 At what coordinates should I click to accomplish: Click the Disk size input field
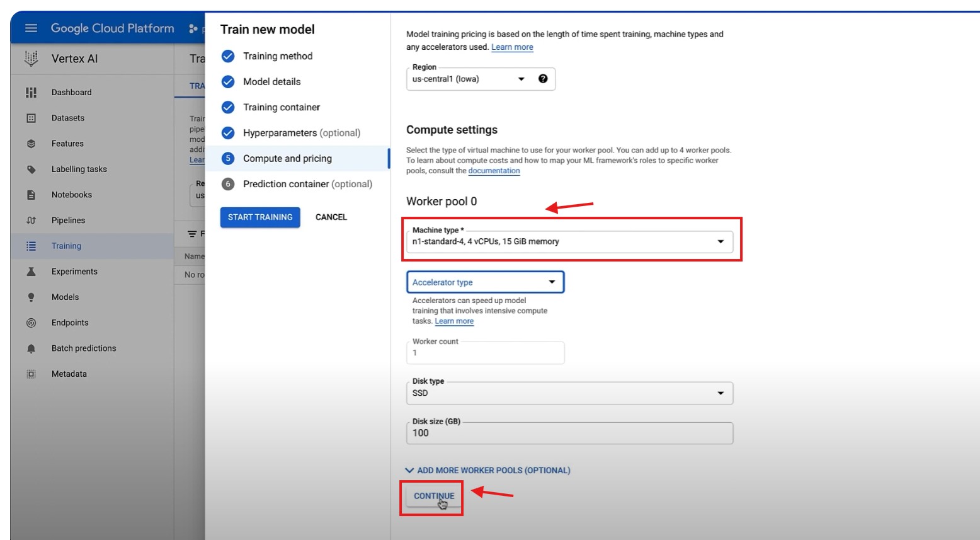coord(569,434)
